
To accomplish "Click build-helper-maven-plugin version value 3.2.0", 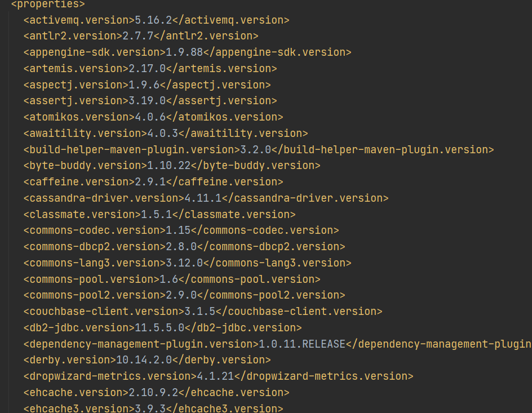I will pyautogui.click(x=256, y=150).
